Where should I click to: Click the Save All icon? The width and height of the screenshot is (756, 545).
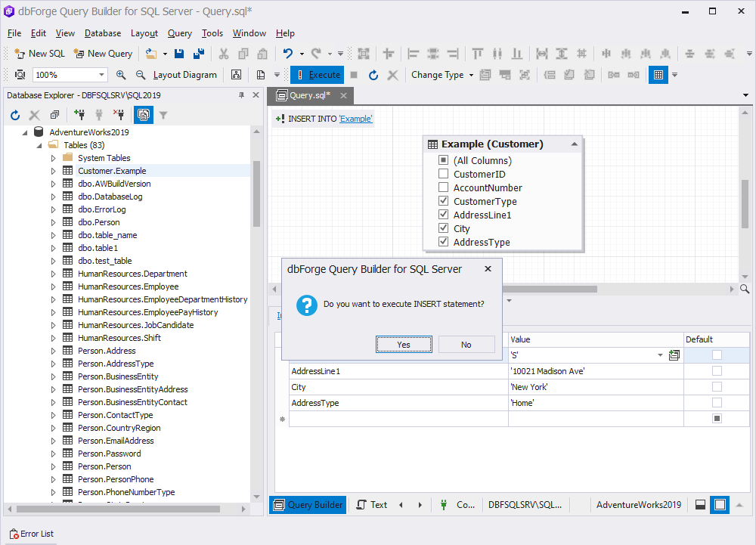tap(199, 54)
